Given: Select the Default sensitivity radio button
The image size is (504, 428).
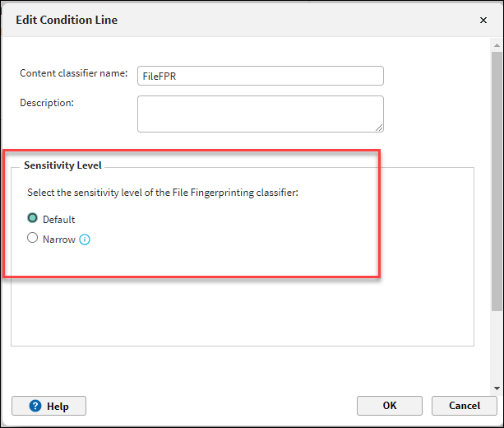Looking at the screenshot, I should [x=33, y=219].
